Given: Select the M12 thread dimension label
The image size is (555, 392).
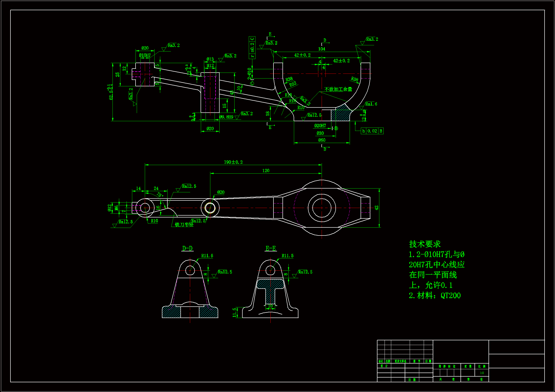Looking at the screenshot, I should pyautogui.click(x=210, y=65).
